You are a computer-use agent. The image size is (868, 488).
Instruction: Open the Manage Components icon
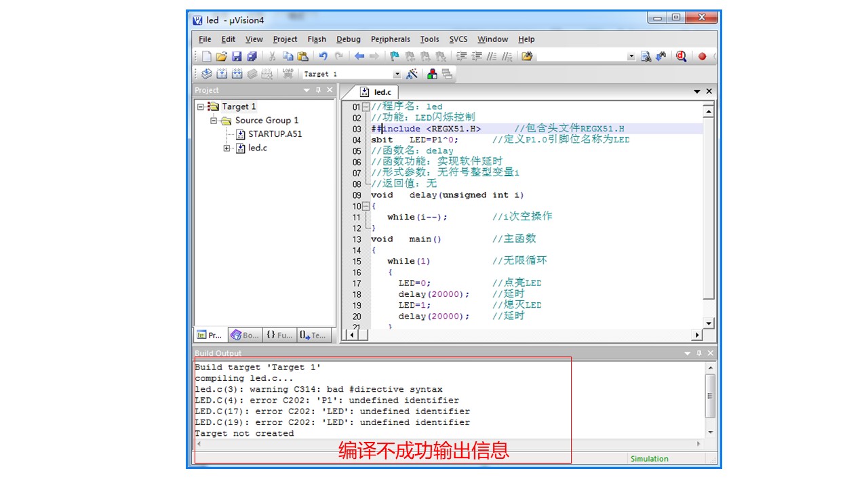pyautogui.click(x=432, y=74)
